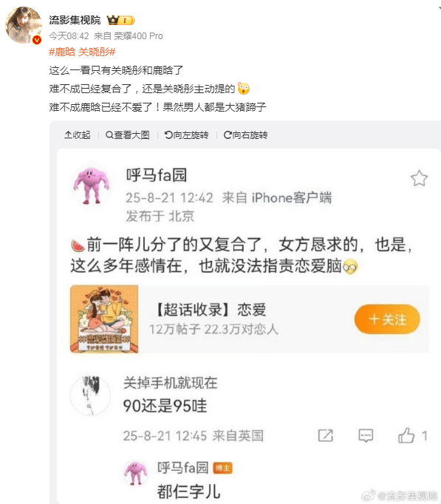Follow the topic with +关注 button

point(387,319)
